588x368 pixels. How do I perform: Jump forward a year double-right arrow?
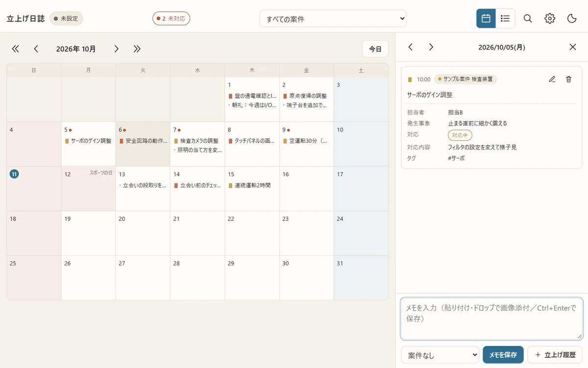pos(137,49)
